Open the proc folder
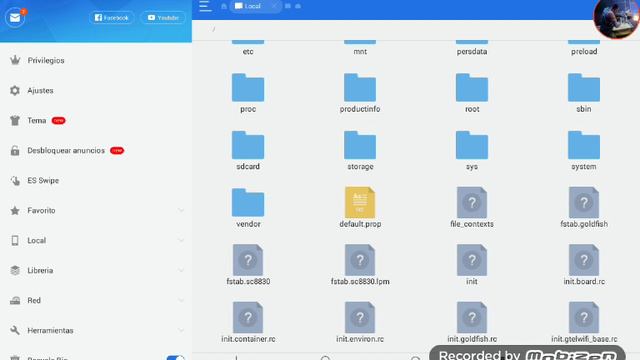 click(248, 93)
